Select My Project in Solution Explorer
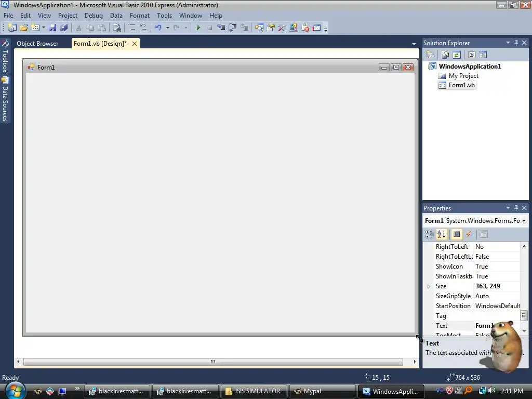This screenshot has height=399, width=532. pos(463,76)
